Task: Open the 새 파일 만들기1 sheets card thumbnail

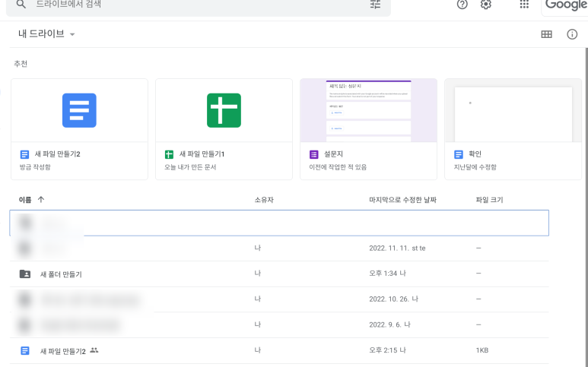Action: [x=224, y=110]
